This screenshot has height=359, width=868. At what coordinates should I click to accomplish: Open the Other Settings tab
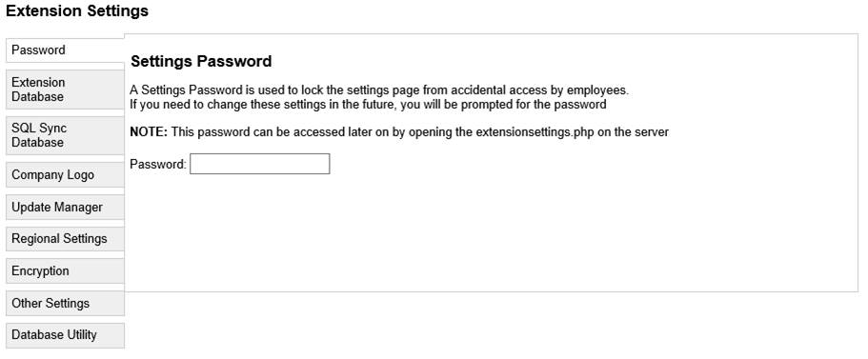point(65,303)
